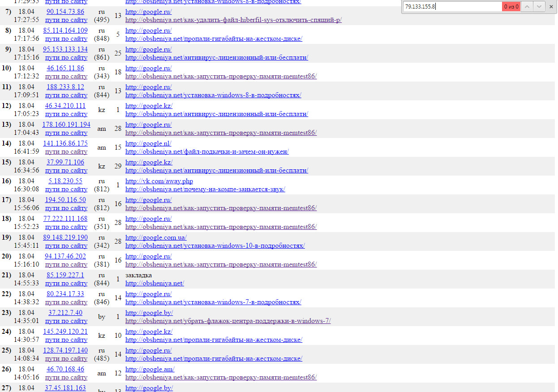Open IP address 89.148.219.190

(x=65, y=237)
